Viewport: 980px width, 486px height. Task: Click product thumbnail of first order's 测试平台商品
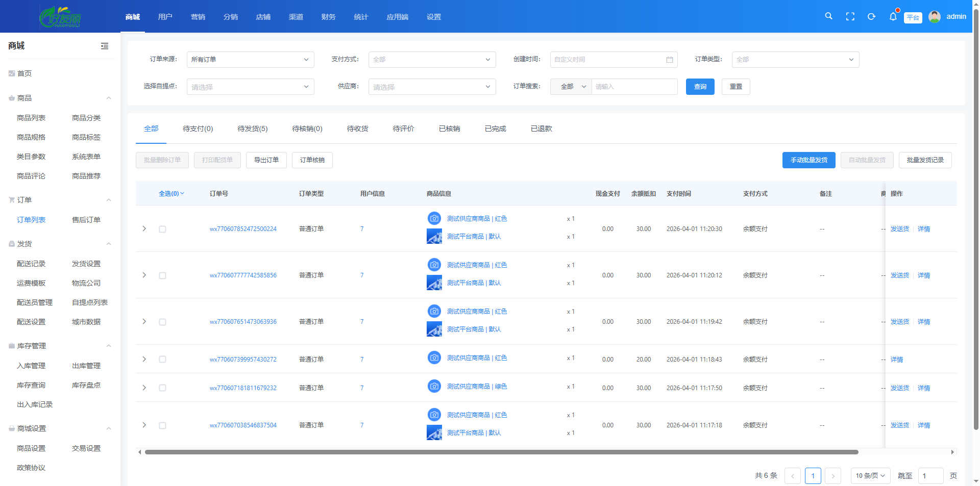tap(434, 237)
